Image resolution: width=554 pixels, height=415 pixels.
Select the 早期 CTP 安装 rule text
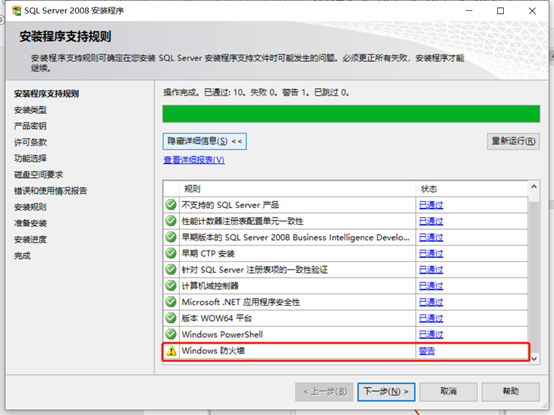tap(208, 254)
